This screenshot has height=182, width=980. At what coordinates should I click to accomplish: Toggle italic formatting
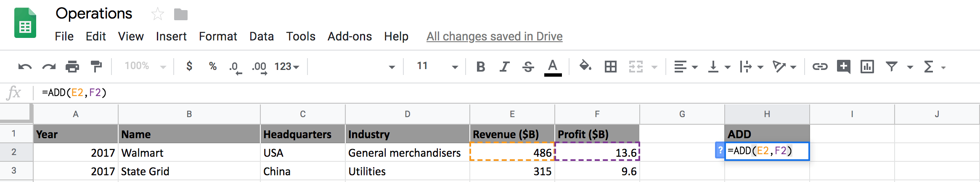coord(504,67)
